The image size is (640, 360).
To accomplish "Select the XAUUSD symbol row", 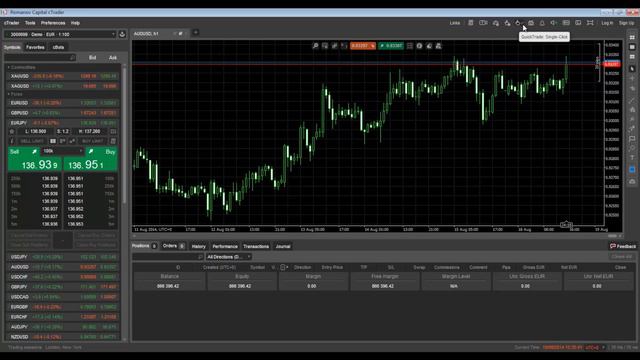I will (63, 76).
